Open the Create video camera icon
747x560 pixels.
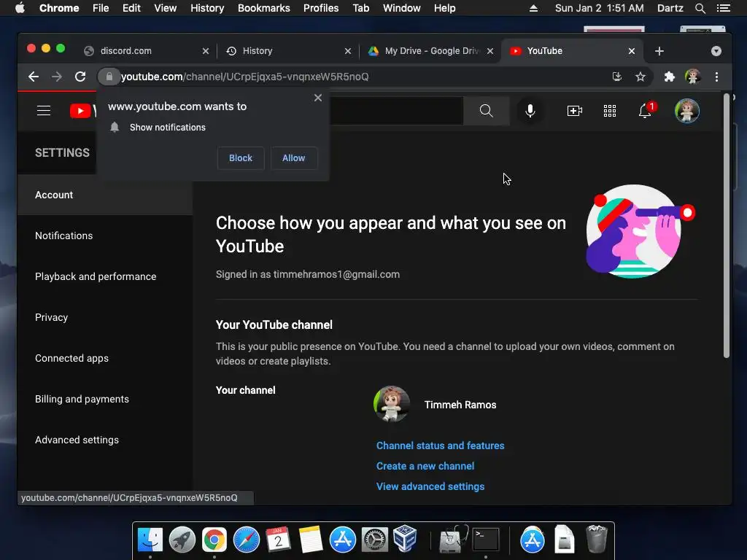coord(574,111)
